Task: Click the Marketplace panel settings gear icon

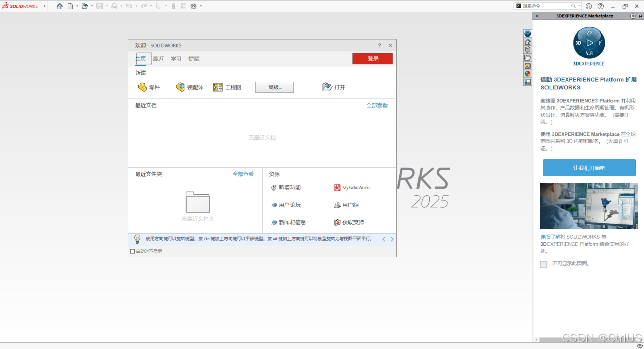Action: [x=633, y=16]
